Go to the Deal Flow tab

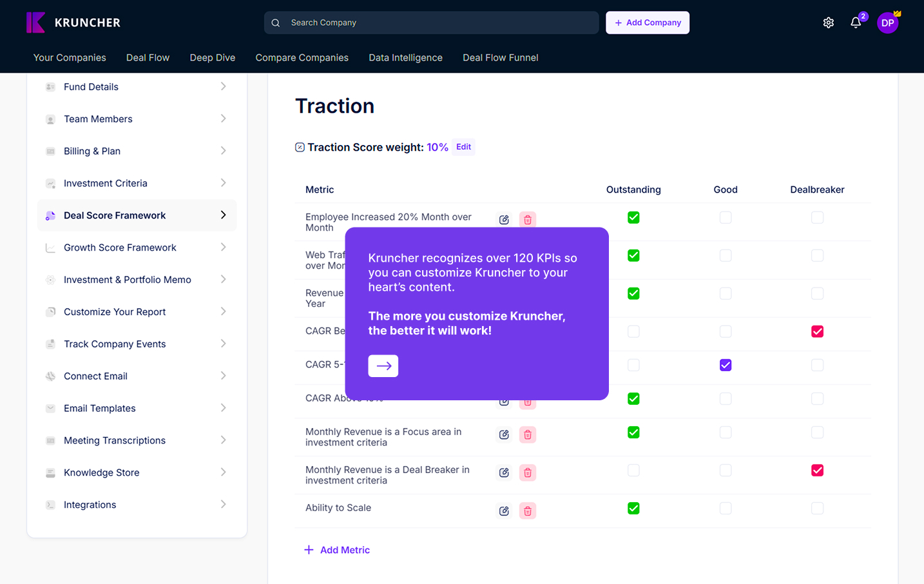148,58
